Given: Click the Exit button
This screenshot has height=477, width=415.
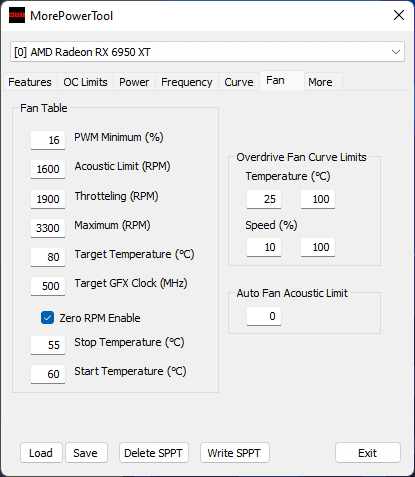Looking at the screenshot, I should [x=368, y=453].
